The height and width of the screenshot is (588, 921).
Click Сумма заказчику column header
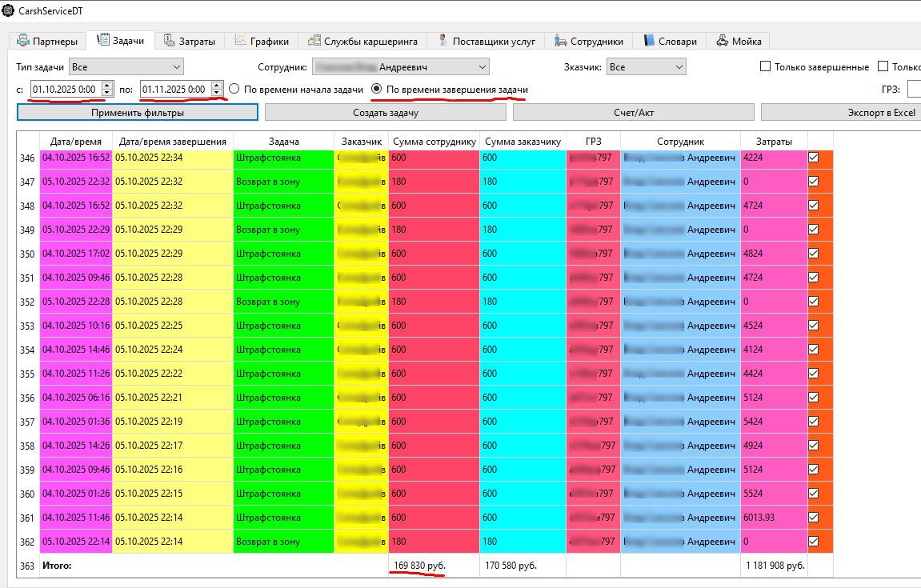[x=523, y=141]
